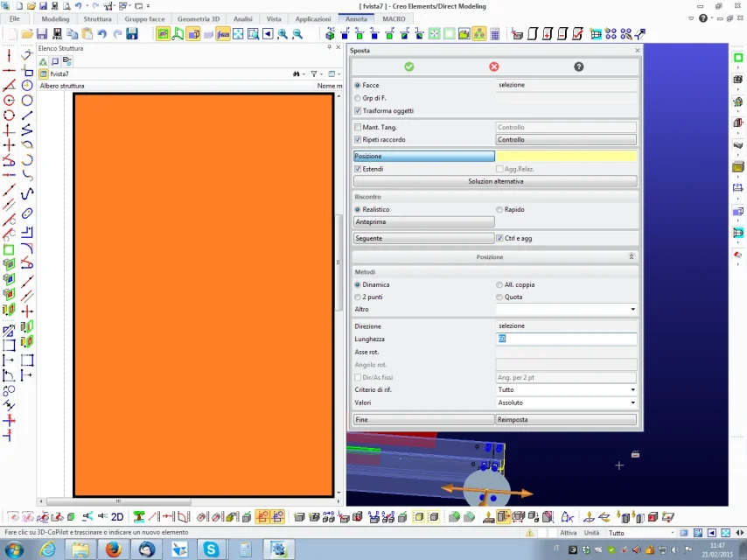Click the blue floppy disk save icon
The height and width of the screenshot is (560, 747).
pyautogui.click(x=132, y=34)
